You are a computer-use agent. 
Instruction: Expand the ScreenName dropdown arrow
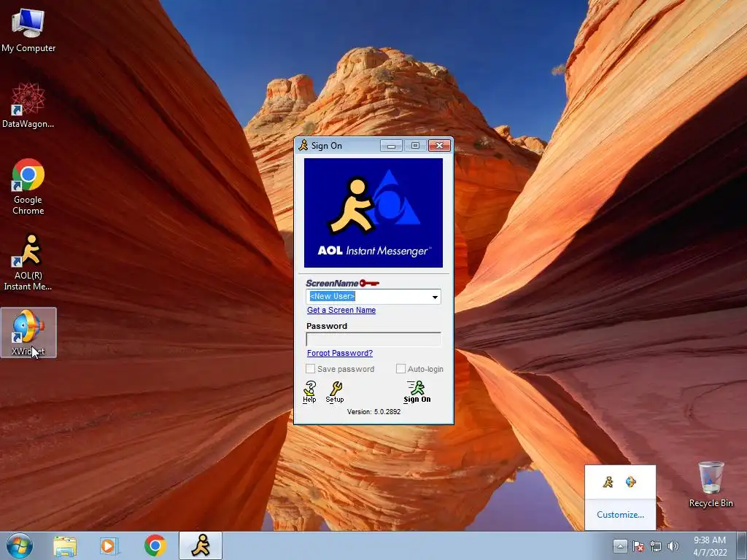(435, 297)
